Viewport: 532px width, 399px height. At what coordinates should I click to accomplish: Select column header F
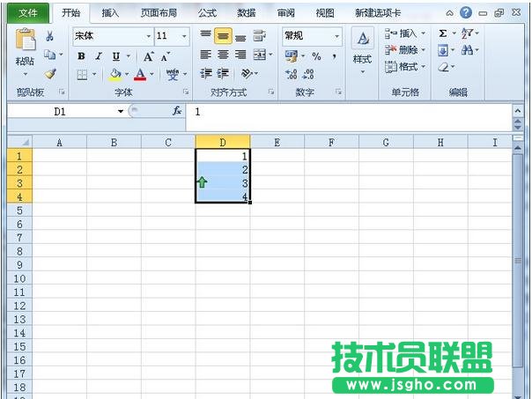pos(331,142)
